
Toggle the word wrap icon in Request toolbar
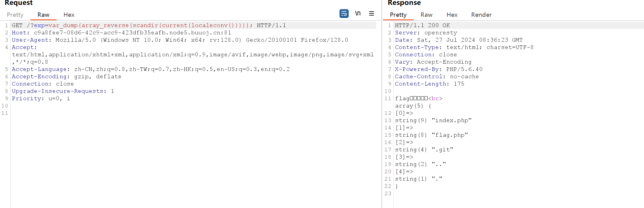point(344,13)
